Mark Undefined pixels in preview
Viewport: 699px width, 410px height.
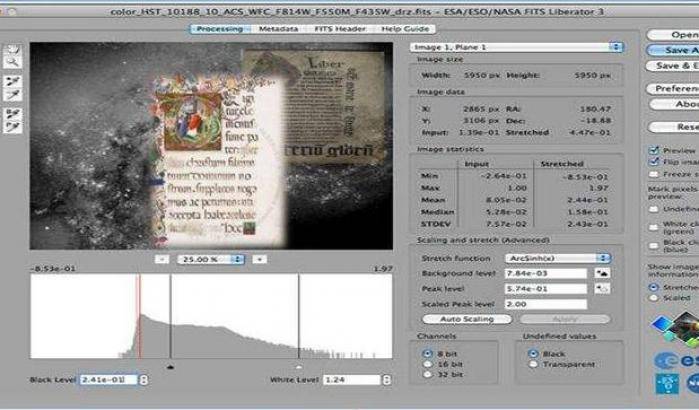click(654, 209)
